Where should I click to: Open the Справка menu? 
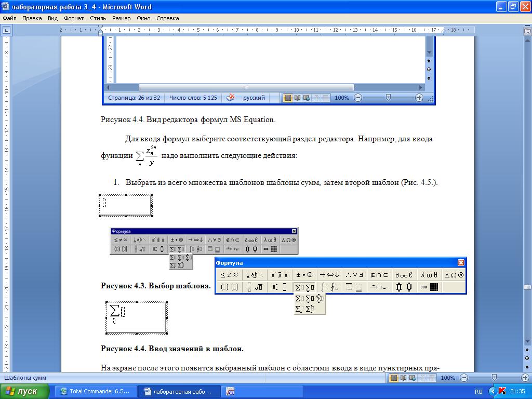pyautogui.click(x=168, y=18)
